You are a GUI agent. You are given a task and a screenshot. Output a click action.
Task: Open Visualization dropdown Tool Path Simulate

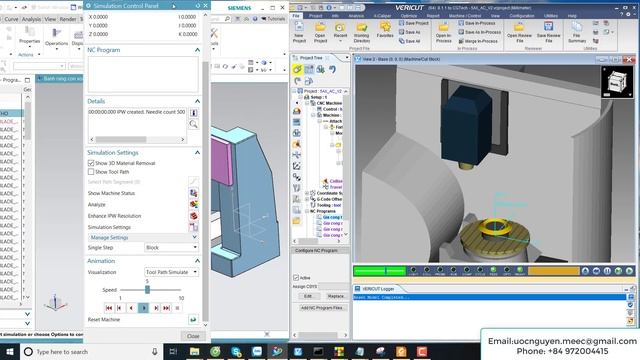pos(171,272)
